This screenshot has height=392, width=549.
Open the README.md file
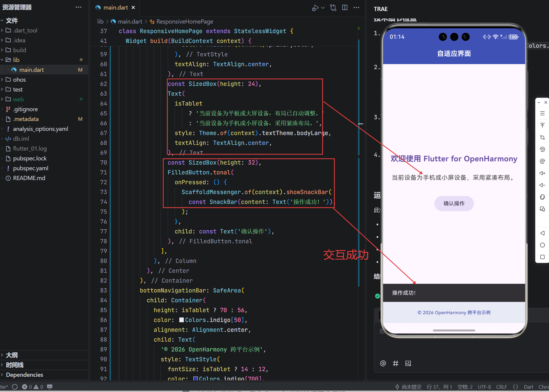29,178
